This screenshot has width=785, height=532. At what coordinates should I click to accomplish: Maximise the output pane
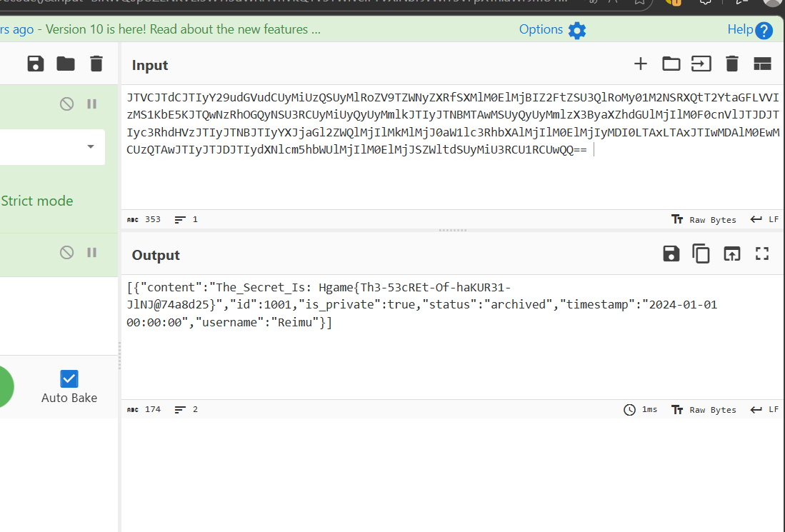(762, 254)
